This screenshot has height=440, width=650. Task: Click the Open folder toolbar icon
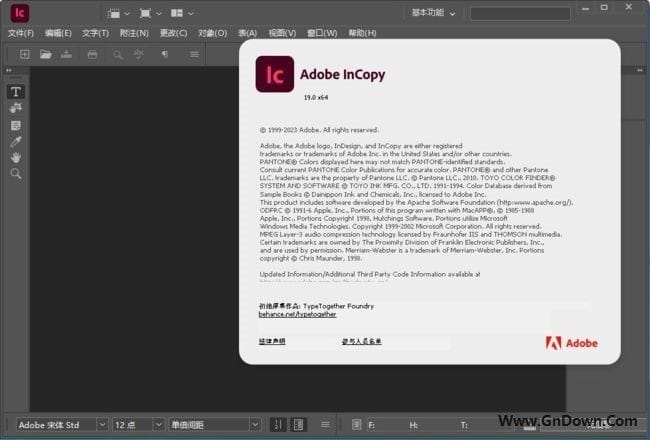tap(46, 54)
